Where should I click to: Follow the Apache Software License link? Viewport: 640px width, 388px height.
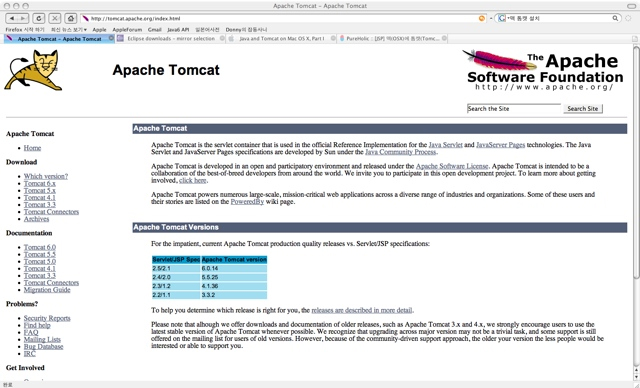(x=452, y=166)
